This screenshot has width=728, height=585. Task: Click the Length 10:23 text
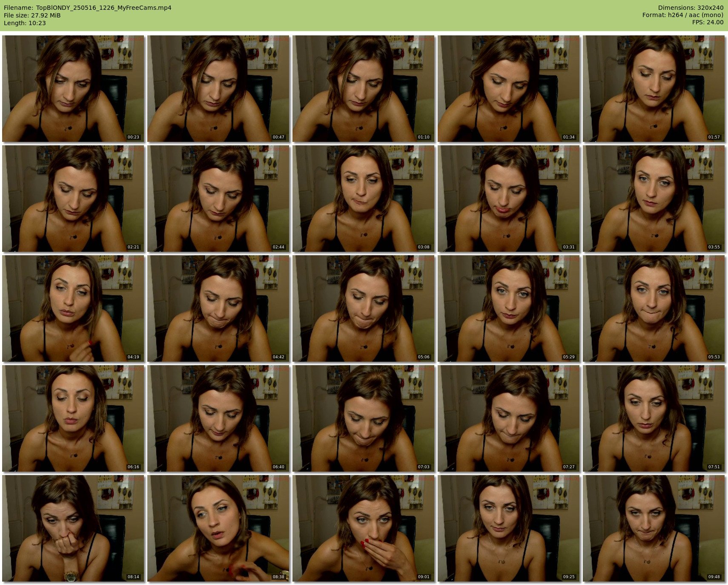(x=25, y=23)
